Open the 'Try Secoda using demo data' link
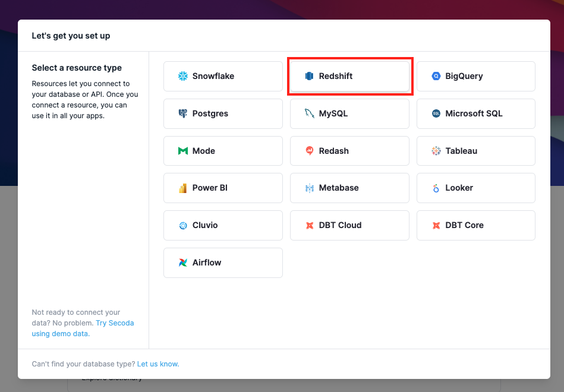This screenshot has height=392, width=564. [83, 328]
